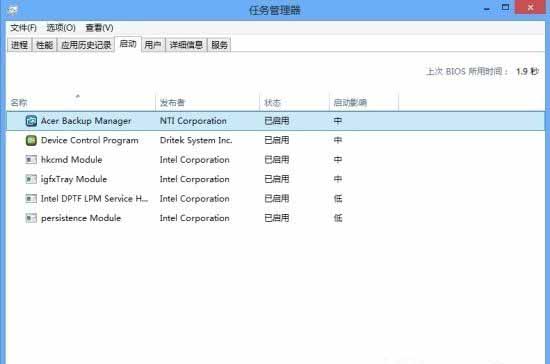Click the Device Control Program green icon
Image resolution: width=550 pixels, height=364 pixels.
click(x=31, y=140)
